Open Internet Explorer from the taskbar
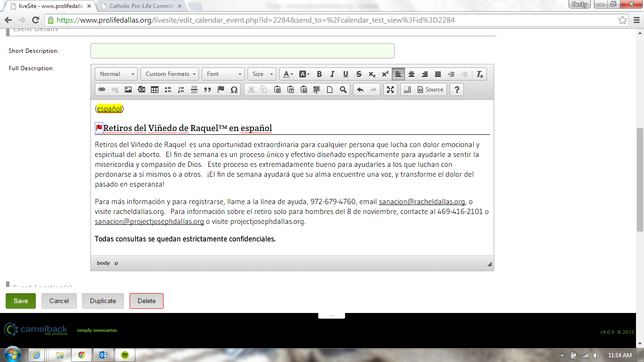The width and height of the screenshot is (644, 362). click(37, 355)
